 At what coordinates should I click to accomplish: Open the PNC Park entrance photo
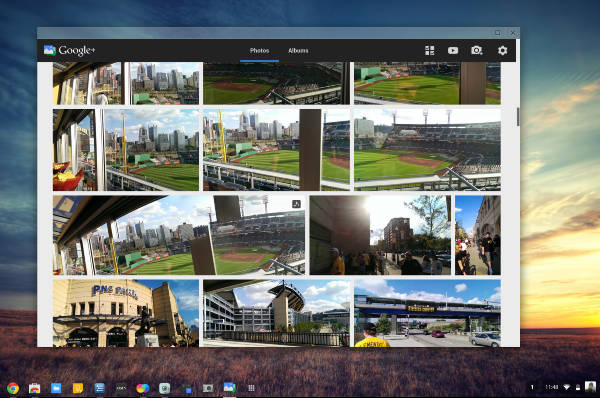pyautogui.click(x=126, y=313)
